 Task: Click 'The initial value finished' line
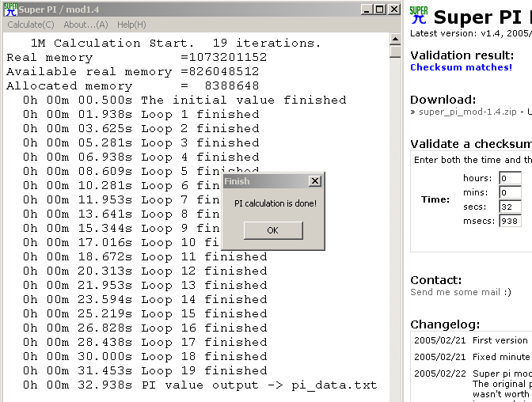184,100
